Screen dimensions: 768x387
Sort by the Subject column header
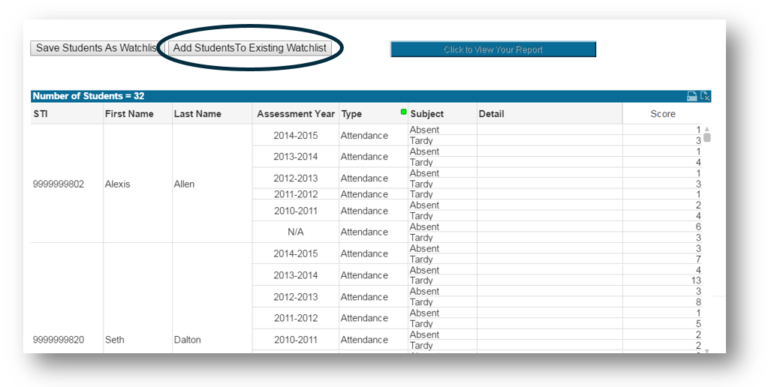pos(427,114)
